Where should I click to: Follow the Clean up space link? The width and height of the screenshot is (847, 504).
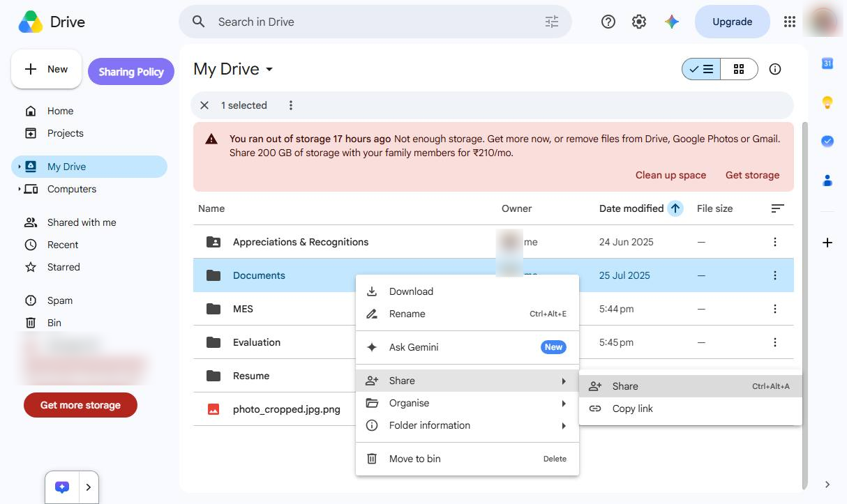(670, 175)
